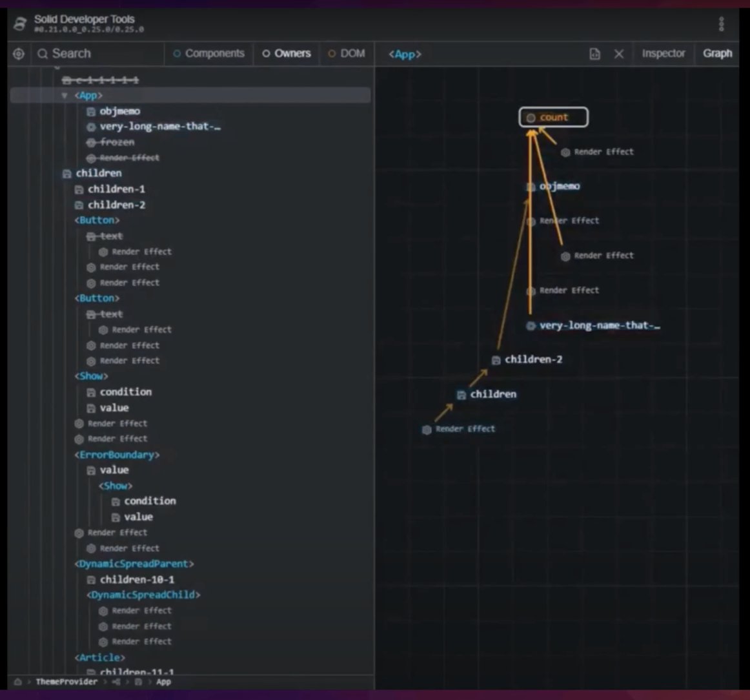Select the Render Effect node below children in the graph
The image size is (750, 700).
click(426, 429)
